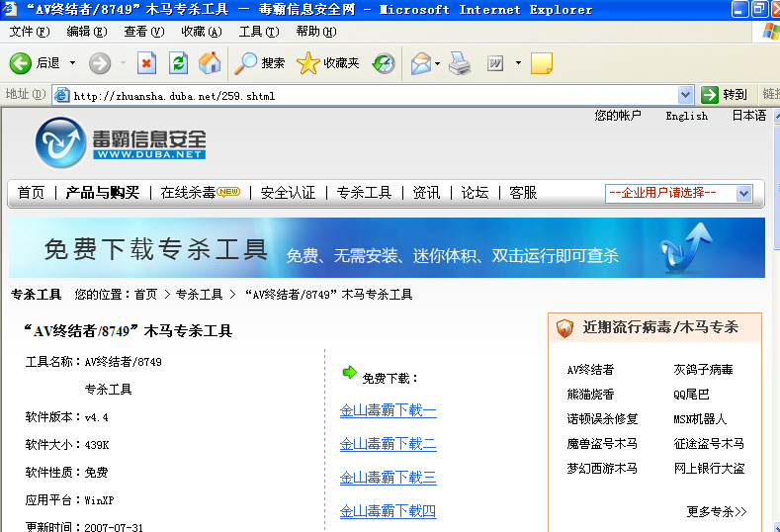Open the 客服 navigation item

[523, 193]
